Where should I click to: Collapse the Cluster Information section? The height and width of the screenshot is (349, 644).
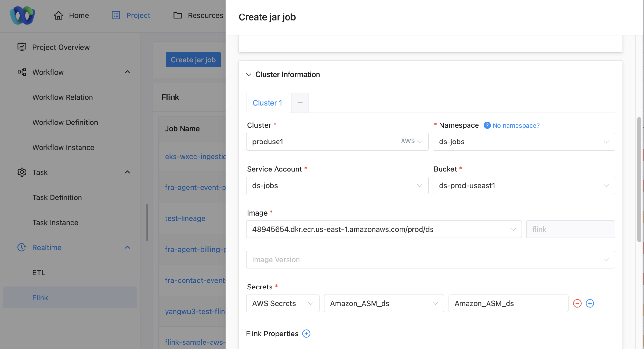click(x=249, y=74)
